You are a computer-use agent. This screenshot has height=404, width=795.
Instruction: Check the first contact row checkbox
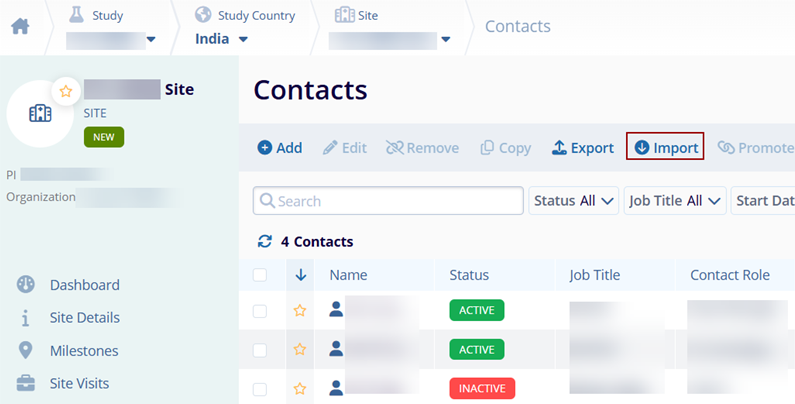(x=260, y=311)
